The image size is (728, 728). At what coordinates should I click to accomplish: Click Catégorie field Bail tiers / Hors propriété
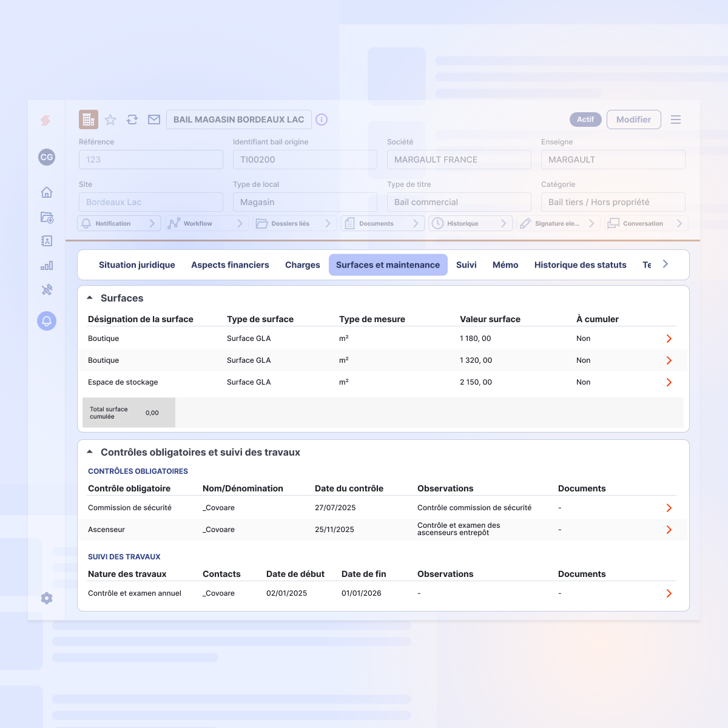point(613,202)
